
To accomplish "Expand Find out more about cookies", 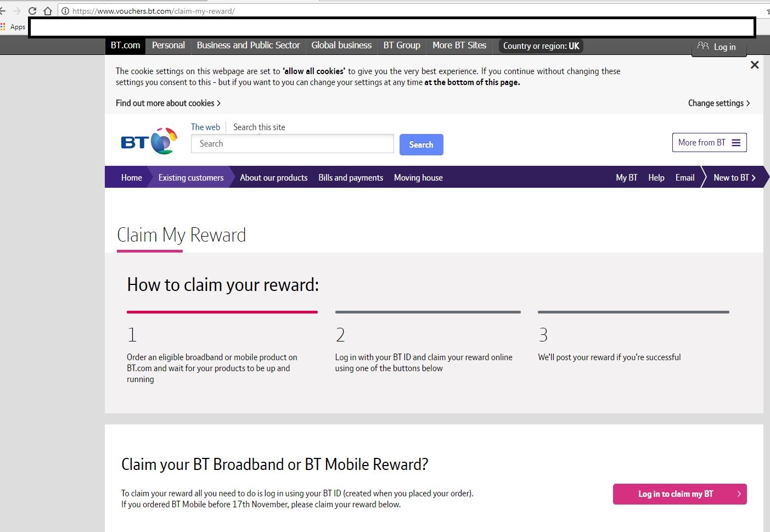I will 167,103.
